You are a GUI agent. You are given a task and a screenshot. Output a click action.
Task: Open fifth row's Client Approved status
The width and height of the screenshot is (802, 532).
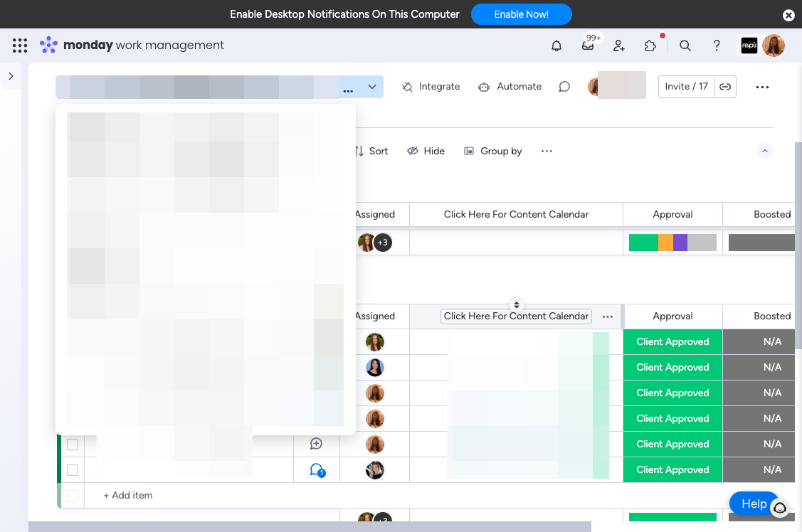(x=672, y=444)
